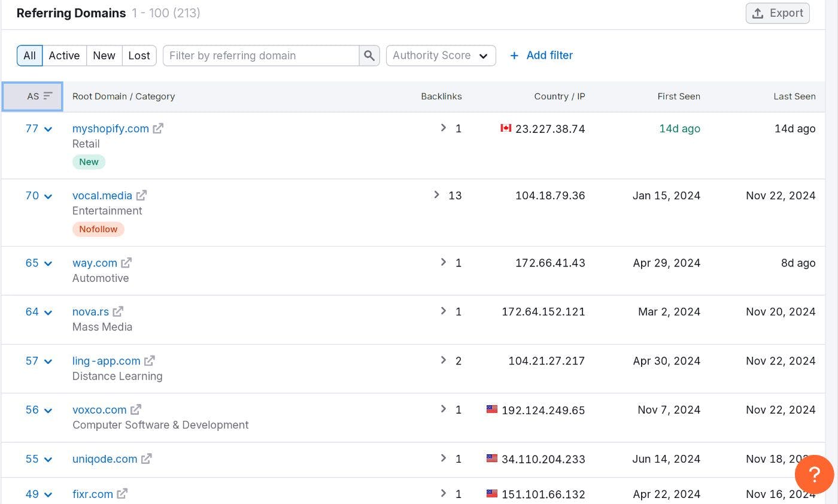Expand the 13 backlinks for vocal.media

tap(437, 195)
